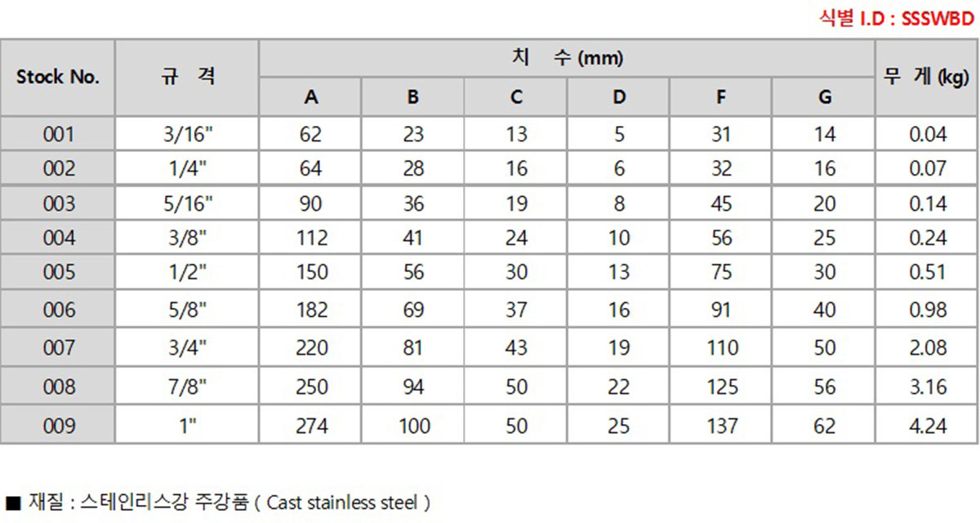
Task: Select stock number 001 cell
Action: tap(58, 134)
